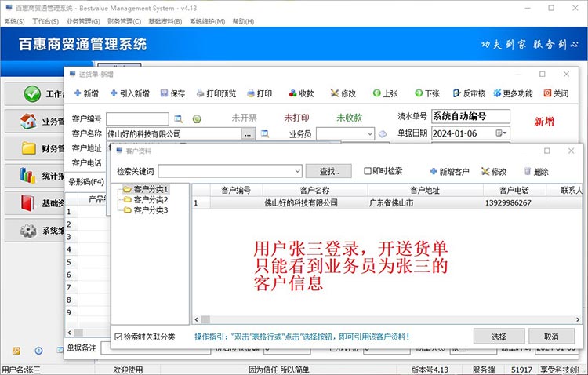Click 修改 in the customer dialog toolbar

point(494,172)
